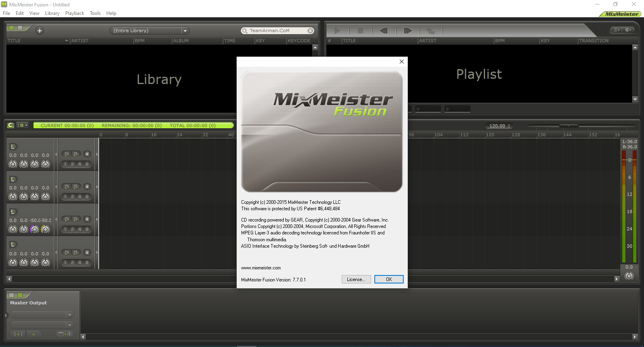
Task: Click the playlist Play button
Action: pyautogui.click(x=337, y=31)
